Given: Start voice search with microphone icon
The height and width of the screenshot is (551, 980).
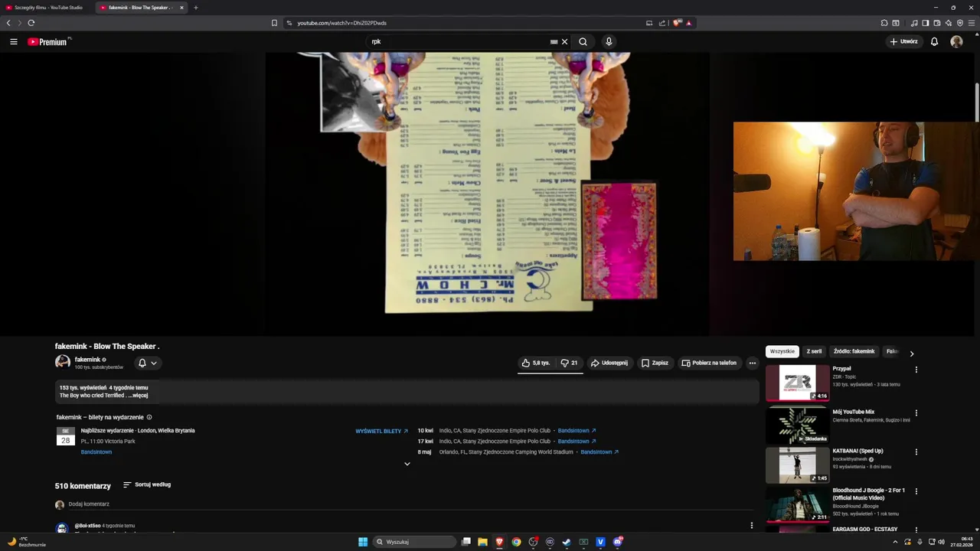Looking at the screenshot, I should coord(609,42).
